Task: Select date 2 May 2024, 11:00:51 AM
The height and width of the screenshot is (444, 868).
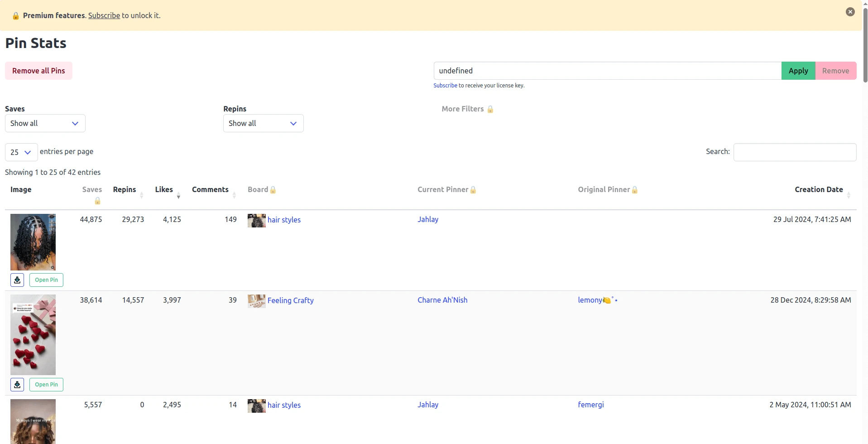Action: (x=810, y=405)
